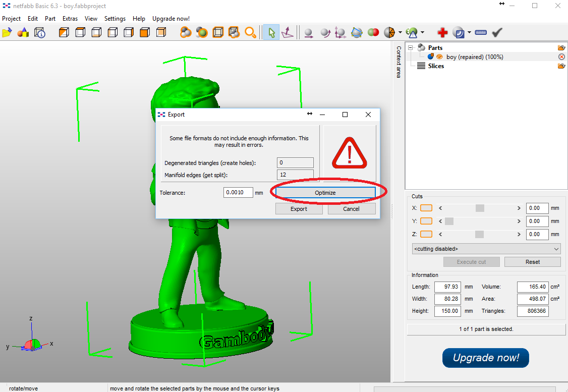Screen dimensions: 568x392
Task: Click the red-green sphere Boolean icon
Action: coord(373,33)
